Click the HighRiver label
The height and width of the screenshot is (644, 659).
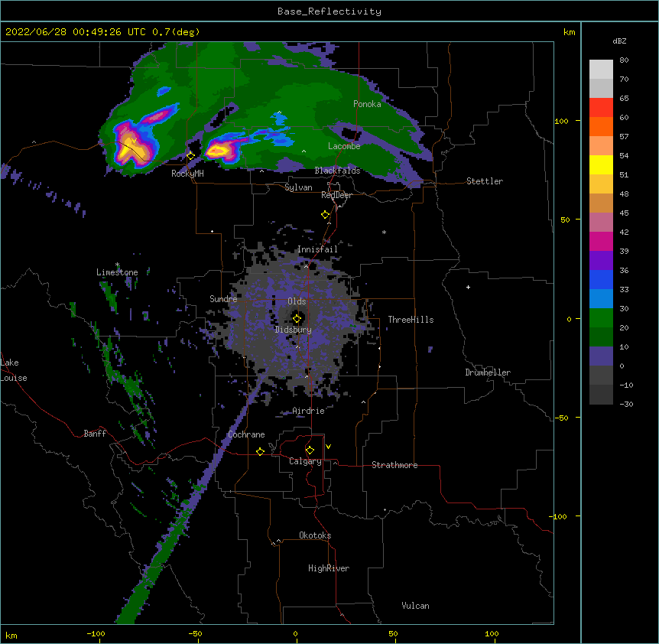pyautogui.click(x=329, y=568)
